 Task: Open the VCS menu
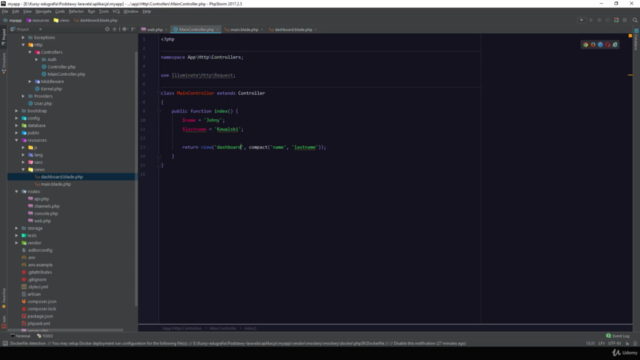coord(116,11)
